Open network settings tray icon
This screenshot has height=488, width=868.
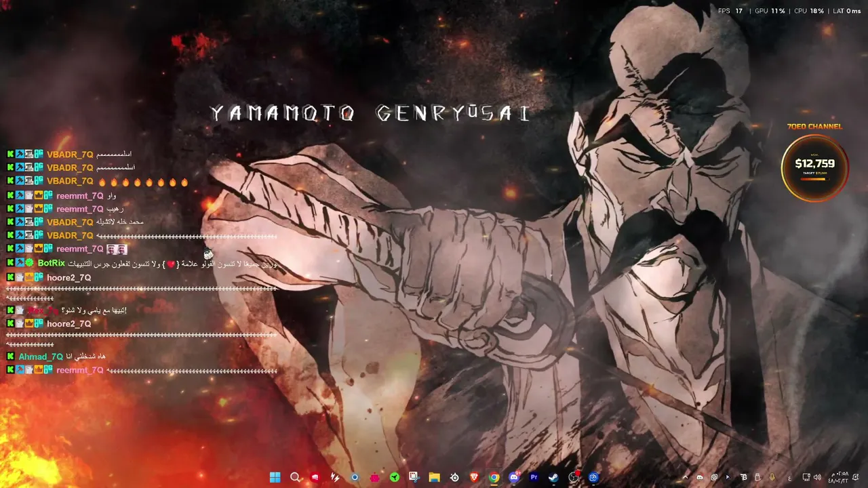(806, 477)
